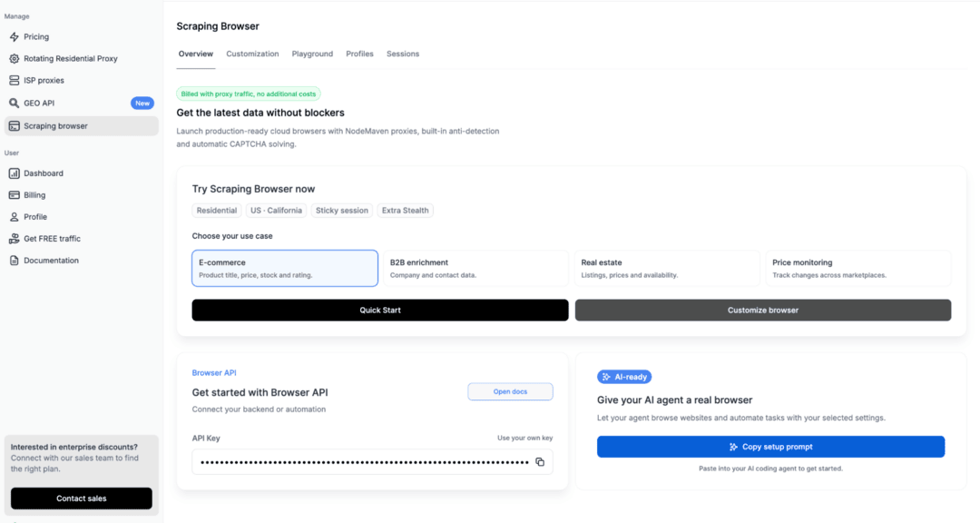This screenshot has width=980, height=523.
Task: Click the Scraping Browser page title
Action: tap(218, 26)
